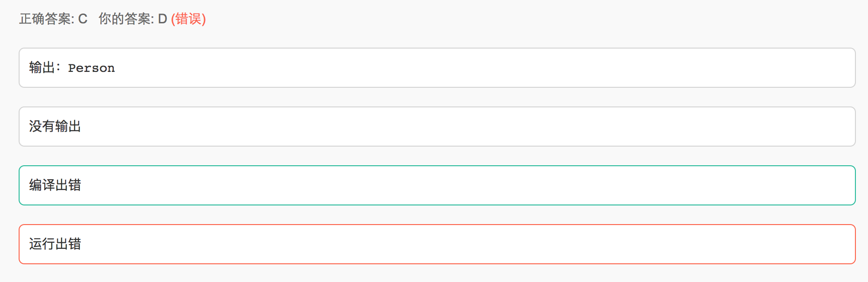Click the text '编译出错'
Screen dimensions: 868x282
55,185
